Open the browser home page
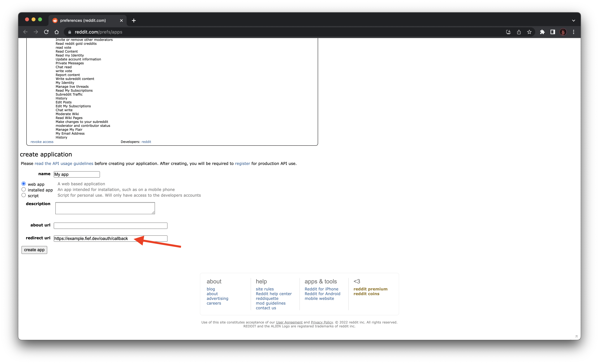This screenshot has height=364, width=599. click(x=56, y=32)
